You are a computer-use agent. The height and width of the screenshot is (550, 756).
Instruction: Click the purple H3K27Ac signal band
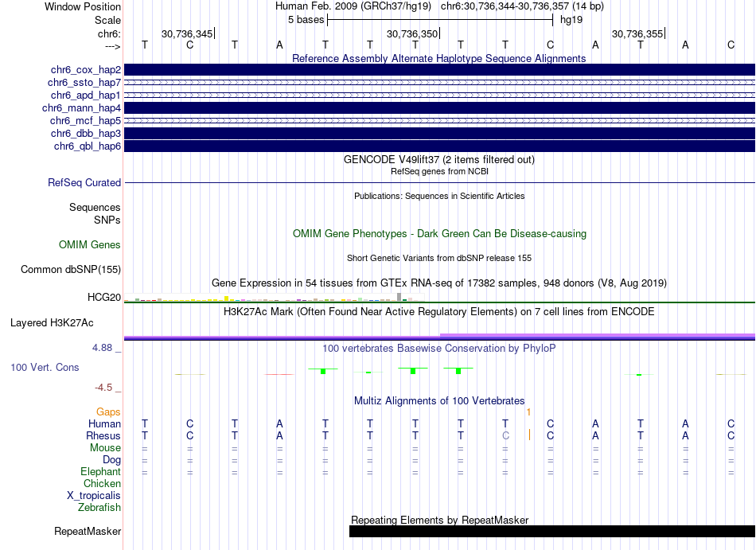pos(439,337)
